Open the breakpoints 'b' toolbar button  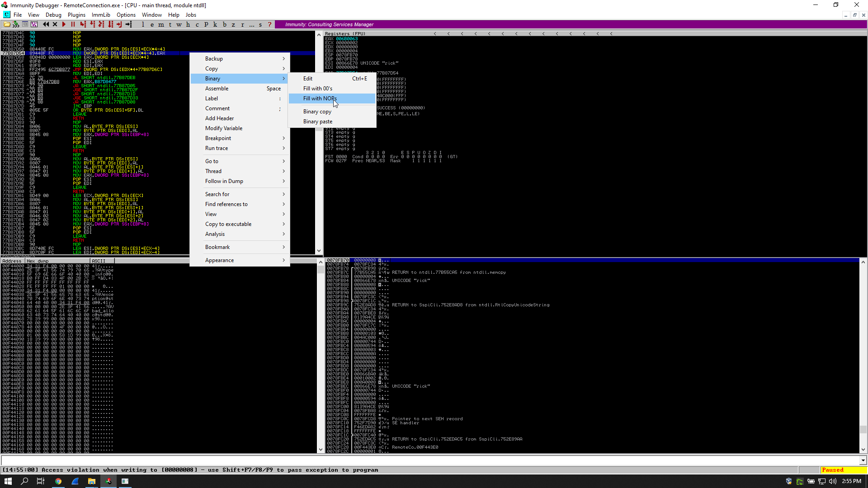(x=224, y=24)
